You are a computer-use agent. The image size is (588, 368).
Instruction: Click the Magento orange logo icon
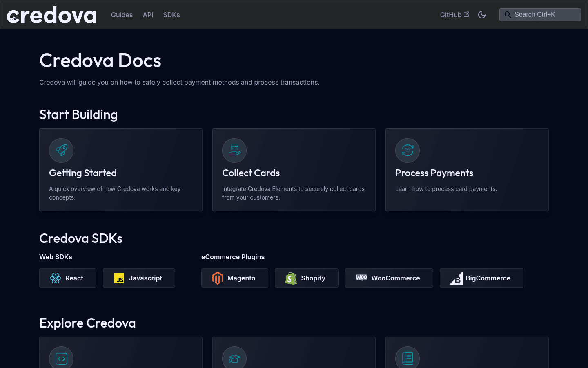218,278
